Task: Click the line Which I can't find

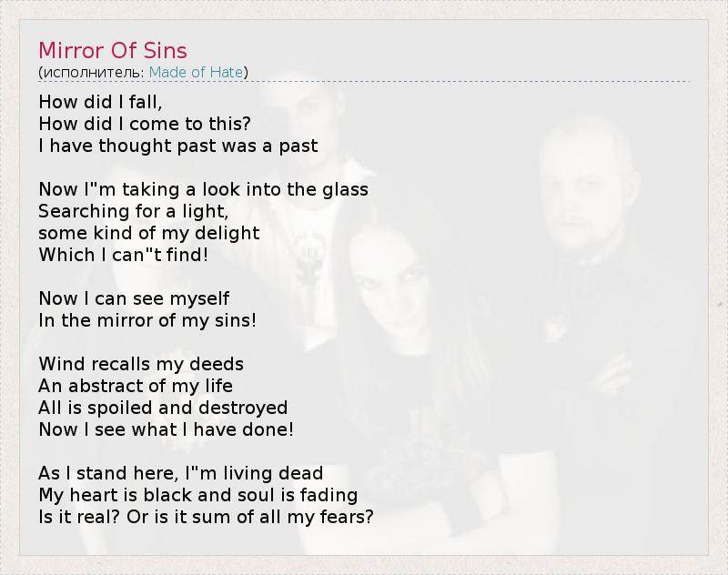Action: pos(124,255)
